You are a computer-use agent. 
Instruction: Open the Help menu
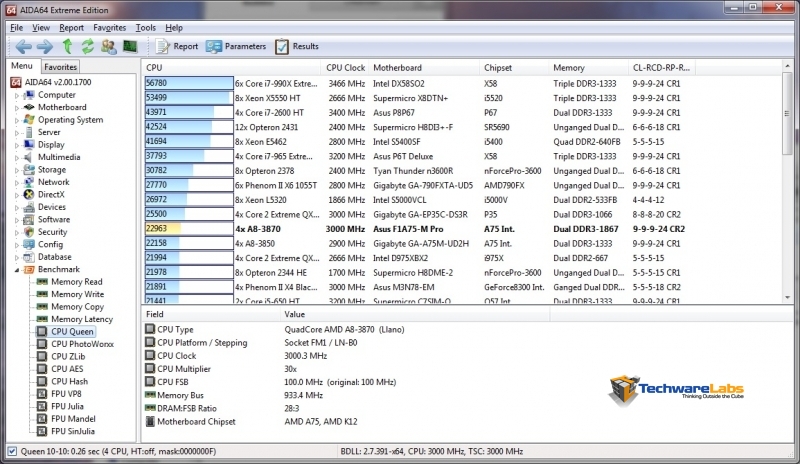pos(173,28)
